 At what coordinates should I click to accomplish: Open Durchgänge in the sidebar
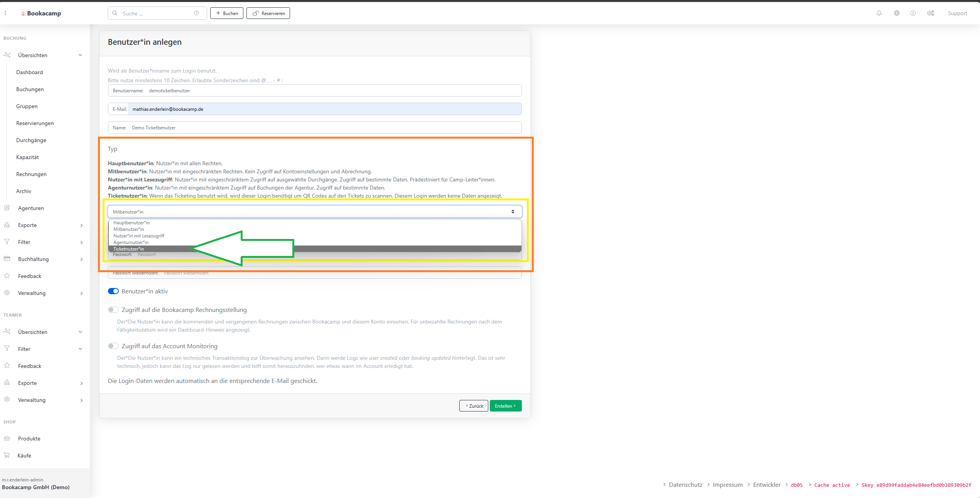pyautogui.click(x=31, y=140)
